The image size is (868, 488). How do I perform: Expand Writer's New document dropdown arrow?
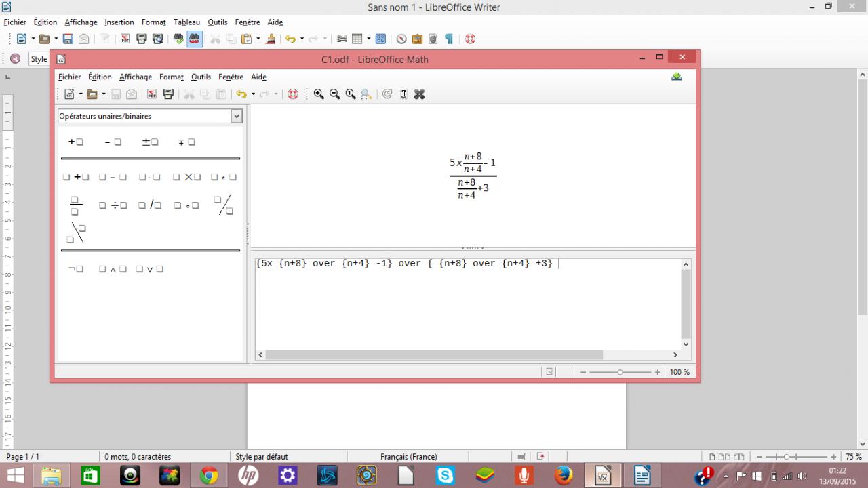(33, 39)
